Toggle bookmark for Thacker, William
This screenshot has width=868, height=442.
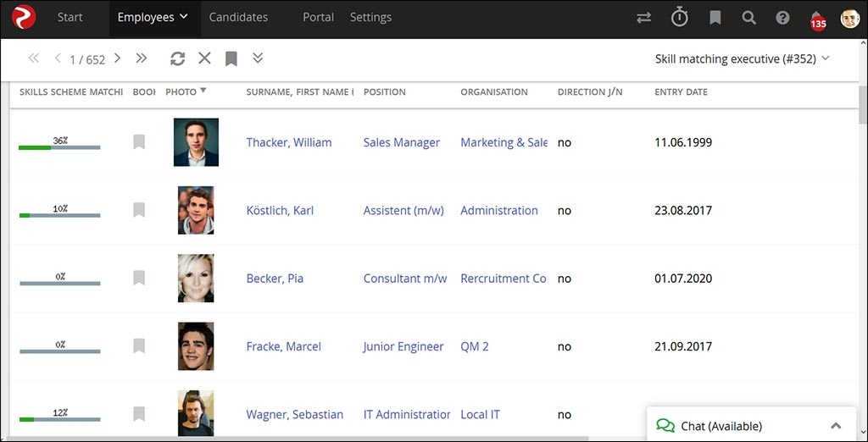point(139,142)
